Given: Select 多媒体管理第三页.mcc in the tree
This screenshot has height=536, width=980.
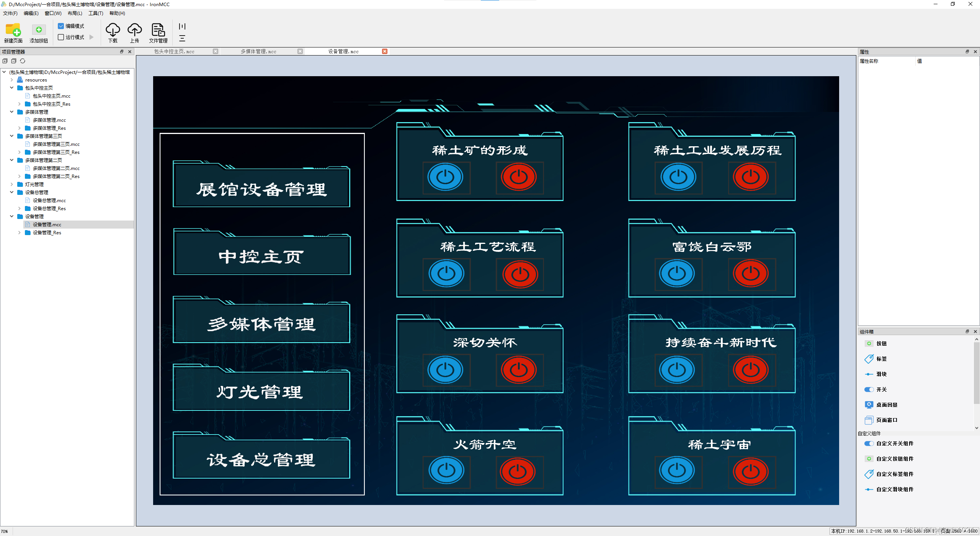Looking at the screenshot, I should (56, 144).
